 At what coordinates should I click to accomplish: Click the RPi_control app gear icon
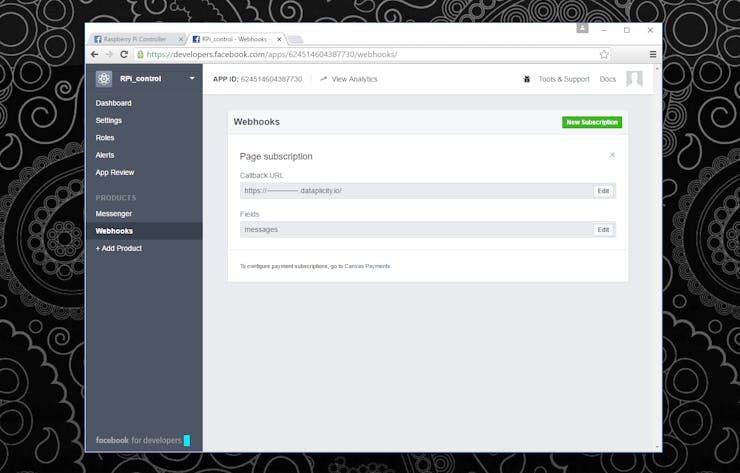point(104,78)
